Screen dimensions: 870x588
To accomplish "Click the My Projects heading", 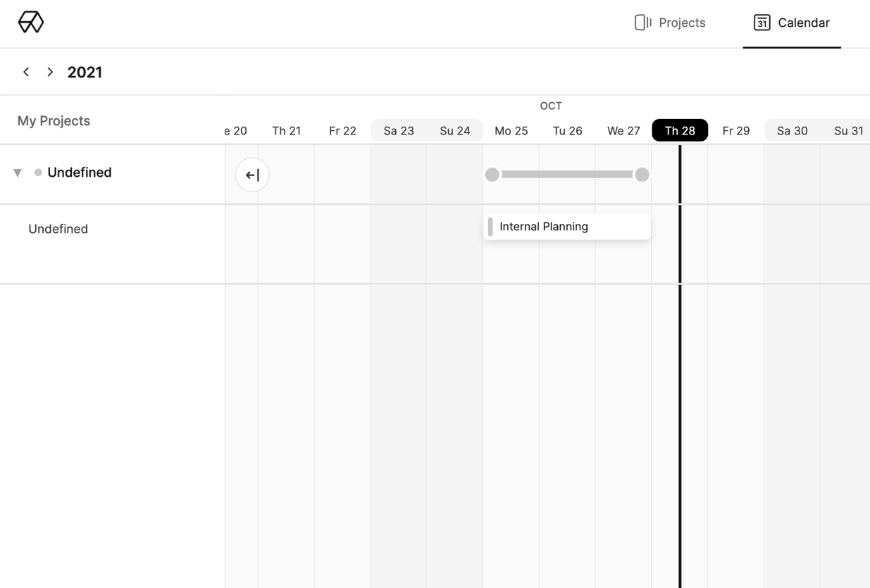I will (x=54, y=121).
